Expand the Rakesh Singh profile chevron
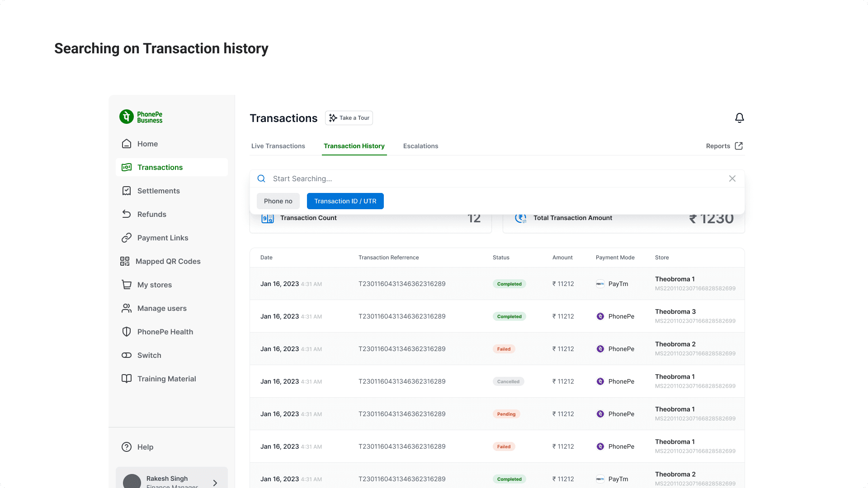 [x=215, y=483]
